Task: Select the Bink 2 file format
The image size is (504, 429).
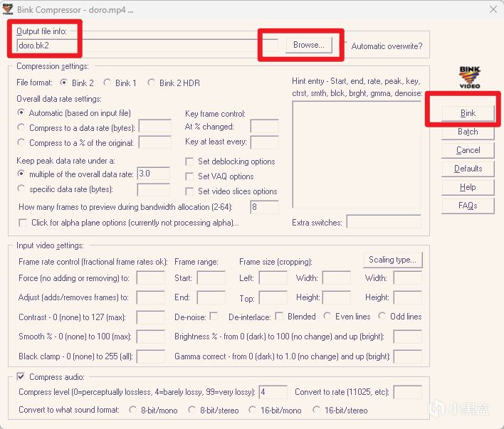Action: tap(63, 83)
